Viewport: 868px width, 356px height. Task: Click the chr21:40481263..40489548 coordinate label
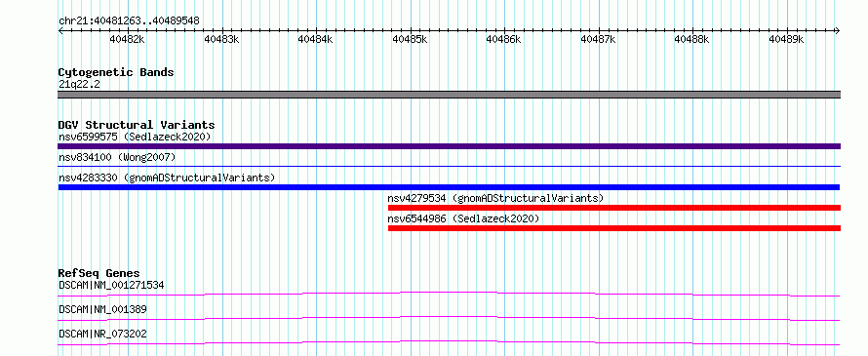click(x=129, y=21)
